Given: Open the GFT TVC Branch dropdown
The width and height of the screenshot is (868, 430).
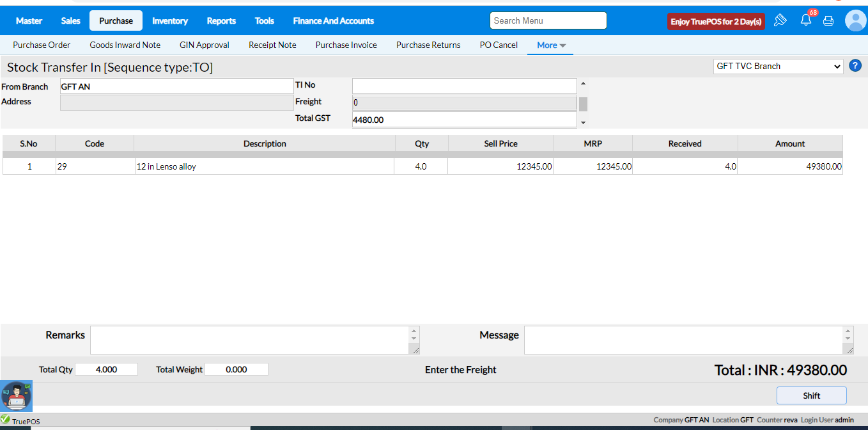Looking at the screenshot, I should pyautogui.click(x=779, y=66).
